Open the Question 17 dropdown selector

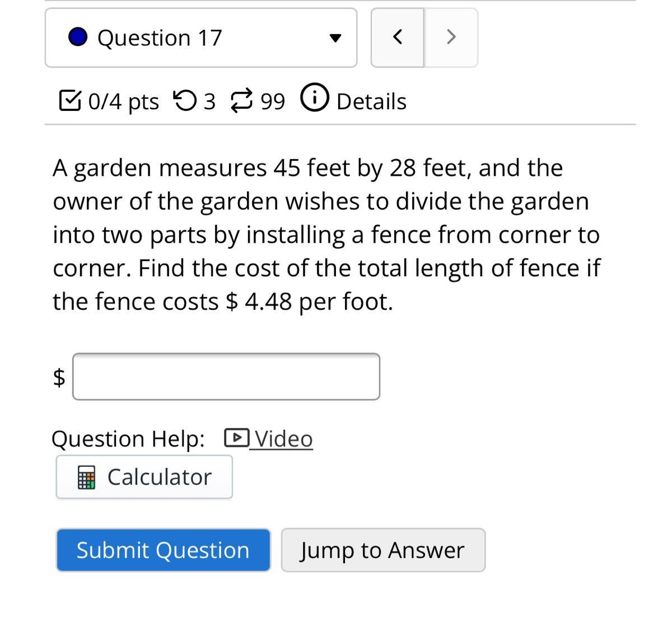(201, 38)
